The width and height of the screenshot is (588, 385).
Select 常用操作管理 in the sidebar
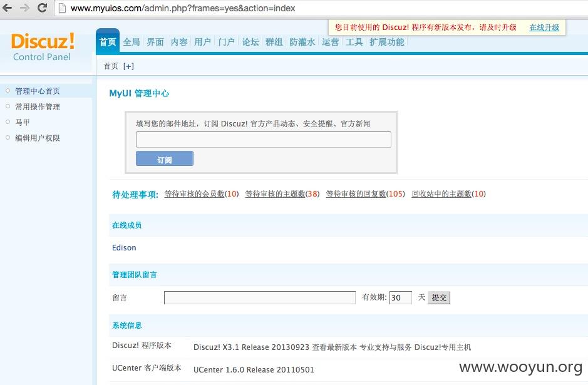point(38,107)
